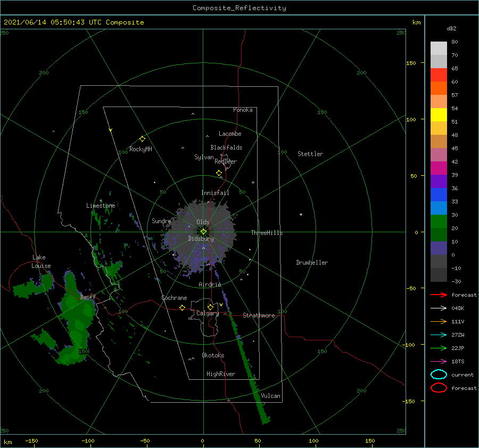The width and height of the screenshot is (479, 448).
Task: Click the green 22JP arrow in legend
Action: [439, 348]
